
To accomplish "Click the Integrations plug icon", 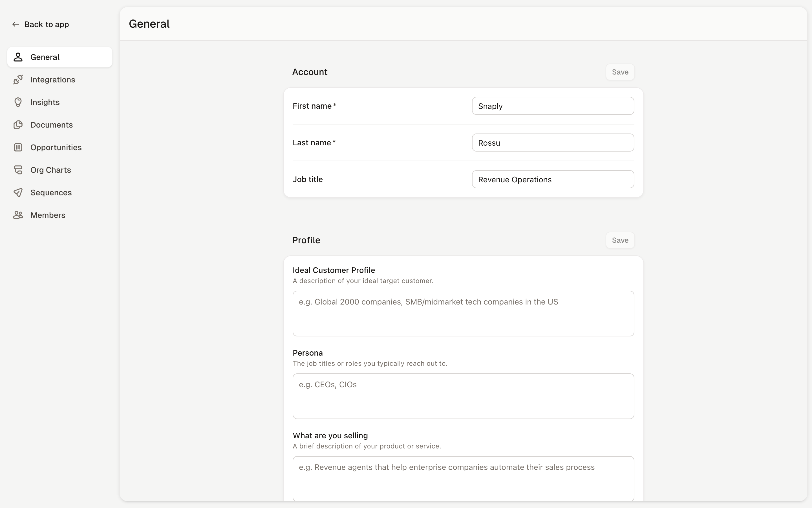I will [x=18, y=80].
